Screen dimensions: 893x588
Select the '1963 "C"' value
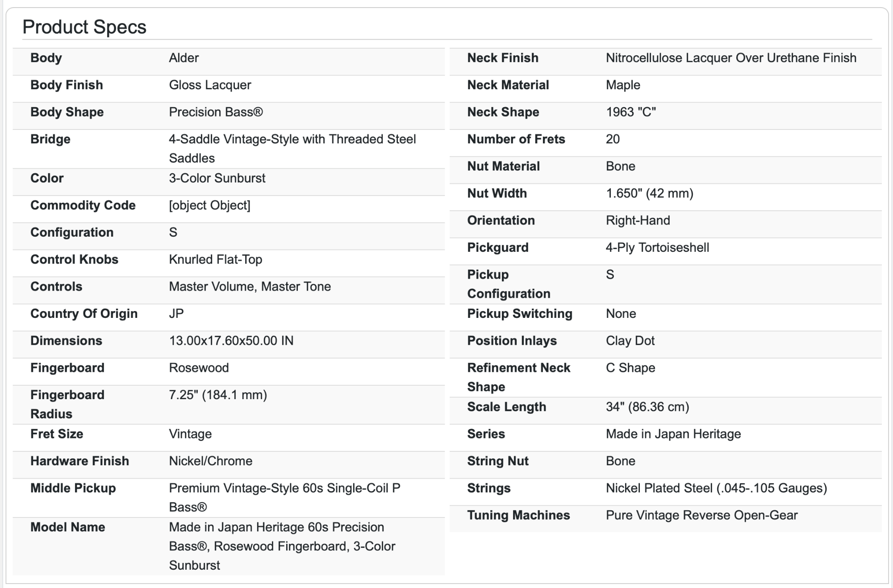point(631,112)
